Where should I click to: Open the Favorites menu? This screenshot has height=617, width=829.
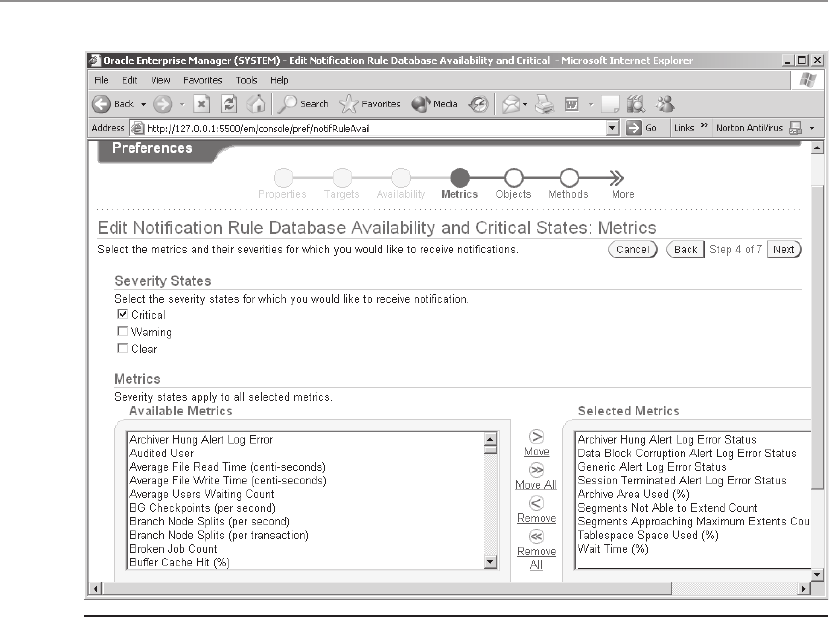click(x=202, y=80)
